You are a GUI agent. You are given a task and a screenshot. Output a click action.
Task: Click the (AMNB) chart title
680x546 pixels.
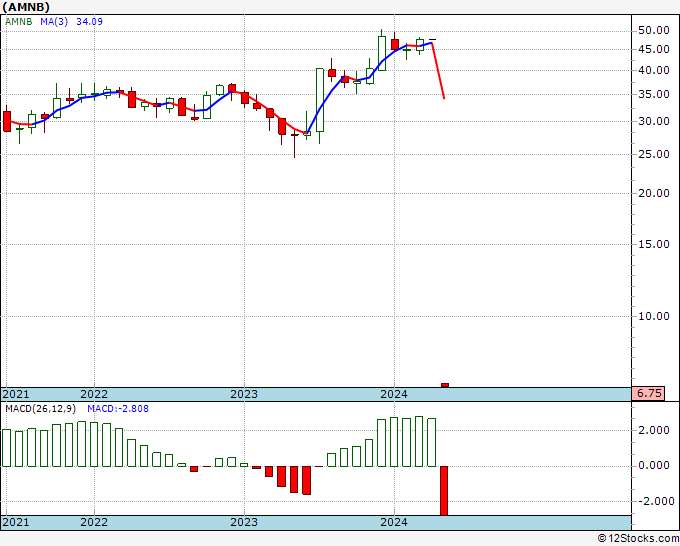(26, 7)
